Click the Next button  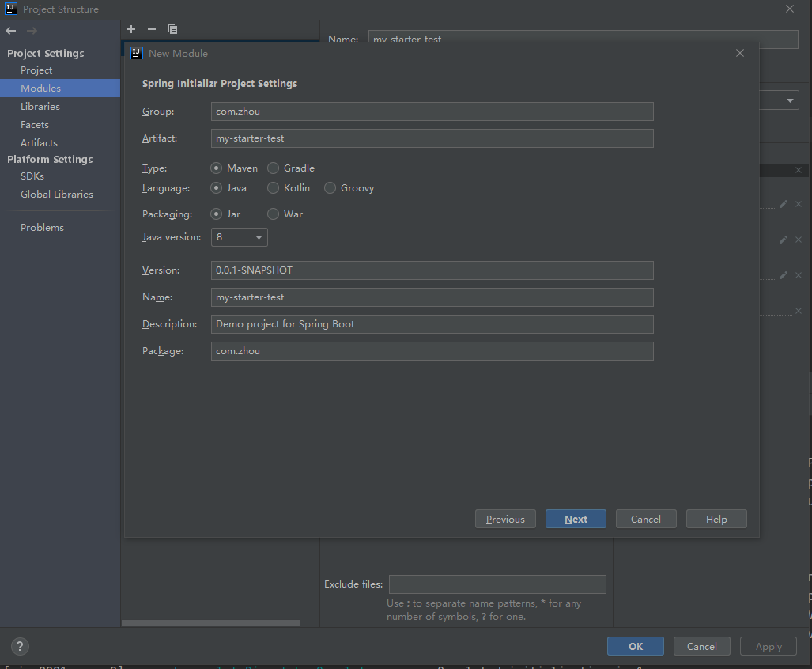[576, 519]
